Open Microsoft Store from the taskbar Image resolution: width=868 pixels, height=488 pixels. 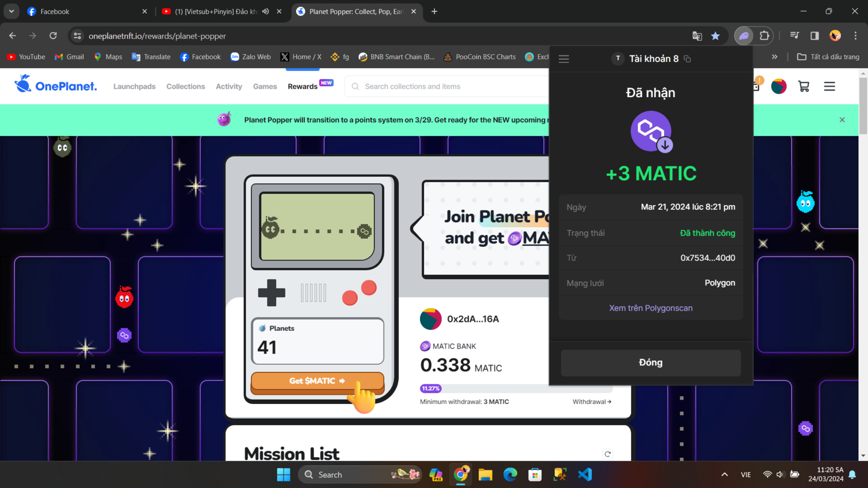(x=535, y=474)
